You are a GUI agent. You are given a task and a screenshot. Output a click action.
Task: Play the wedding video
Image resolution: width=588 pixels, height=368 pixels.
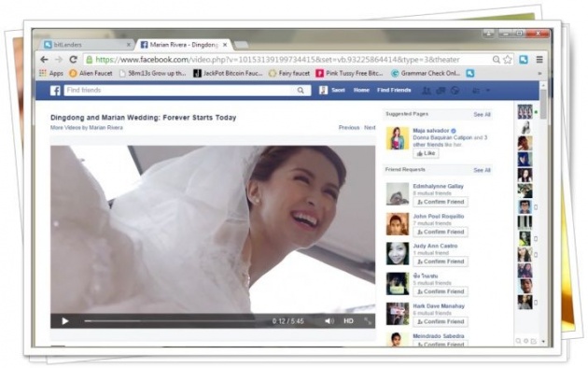click(x=65, y=321)
